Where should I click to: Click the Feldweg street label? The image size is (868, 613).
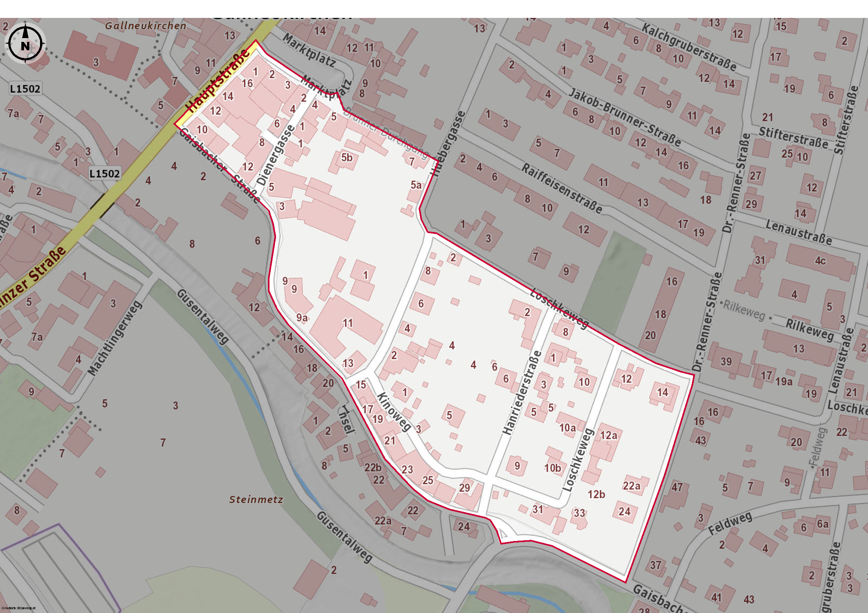tap(730, 523)
